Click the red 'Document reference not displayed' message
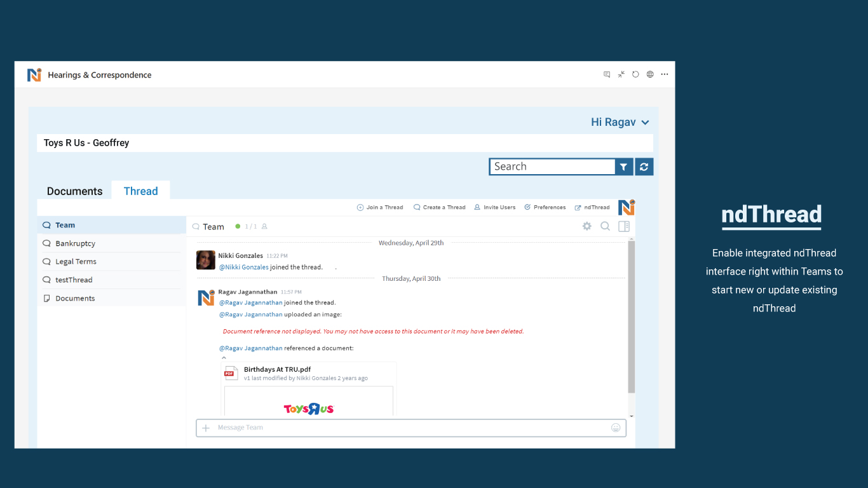Viewport: 868px width, 488px height. click(x=373, y=331)
